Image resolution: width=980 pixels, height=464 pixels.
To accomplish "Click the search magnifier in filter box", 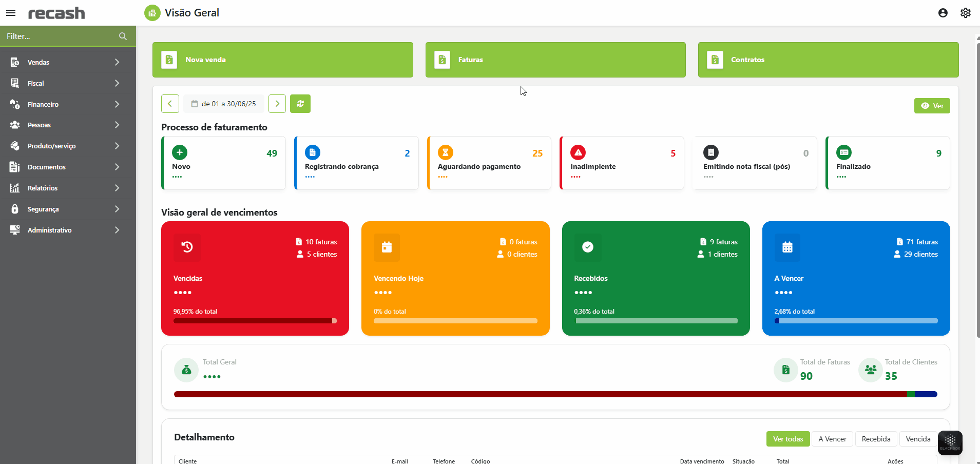I will click(123, 36).
